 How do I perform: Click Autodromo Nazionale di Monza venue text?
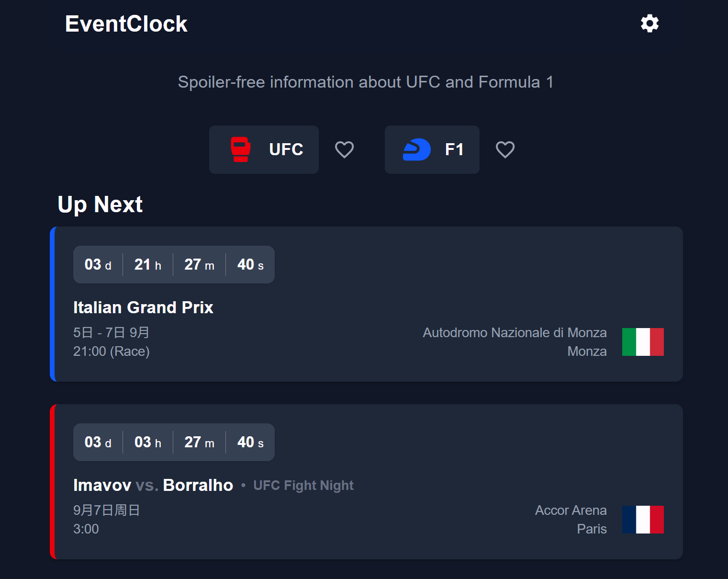tap(515, 332)
